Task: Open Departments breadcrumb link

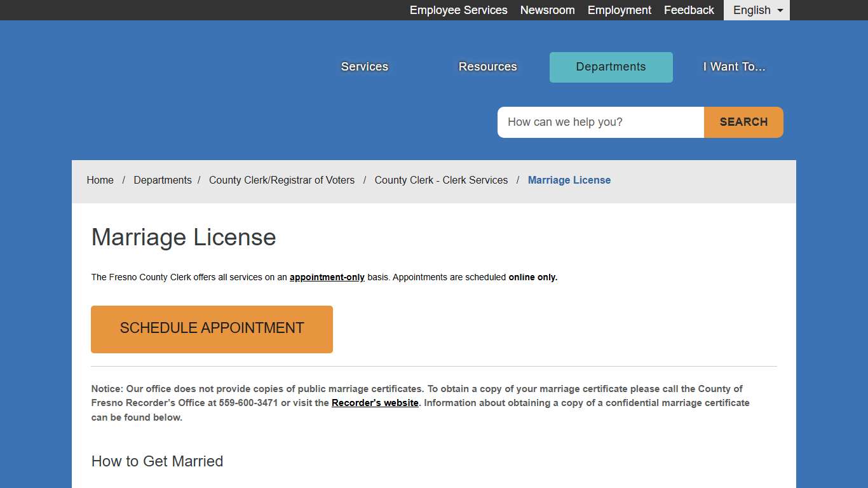Action: pos(163,180)
